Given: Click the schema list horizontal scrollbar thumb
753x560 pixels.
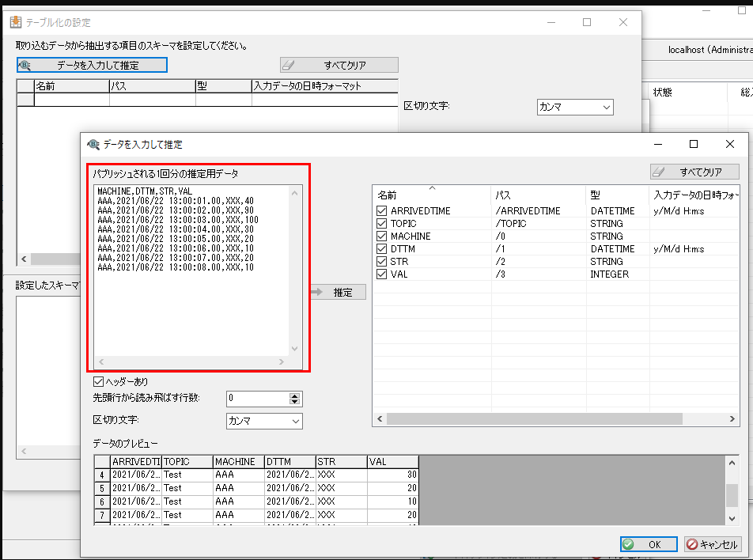Looking at the screenshot, I should pos(535,418).
